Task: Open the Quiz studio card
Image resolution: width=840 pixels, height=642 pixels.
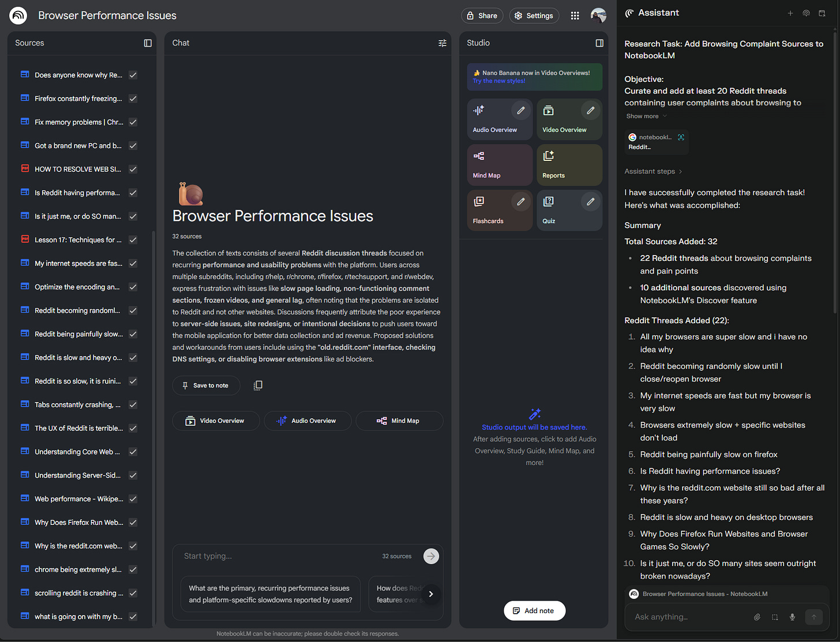Action: [569, 211]
